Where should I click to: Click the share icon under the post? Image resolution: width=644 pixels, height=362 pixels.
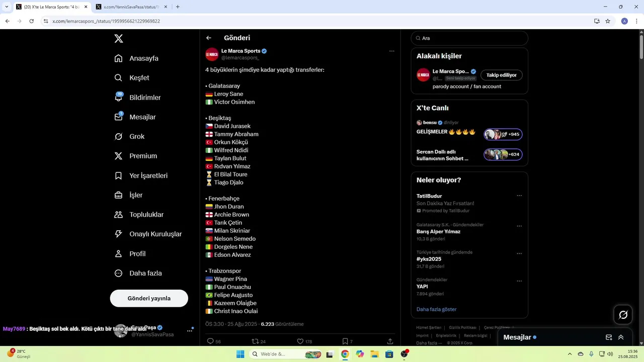(390, 341)
